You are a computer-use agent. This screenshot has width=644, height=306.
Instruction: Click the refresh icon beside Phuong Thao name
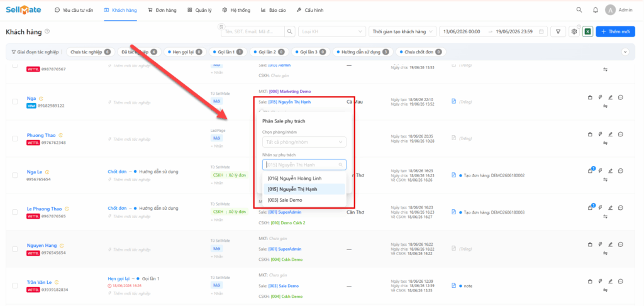click(61, 135)
